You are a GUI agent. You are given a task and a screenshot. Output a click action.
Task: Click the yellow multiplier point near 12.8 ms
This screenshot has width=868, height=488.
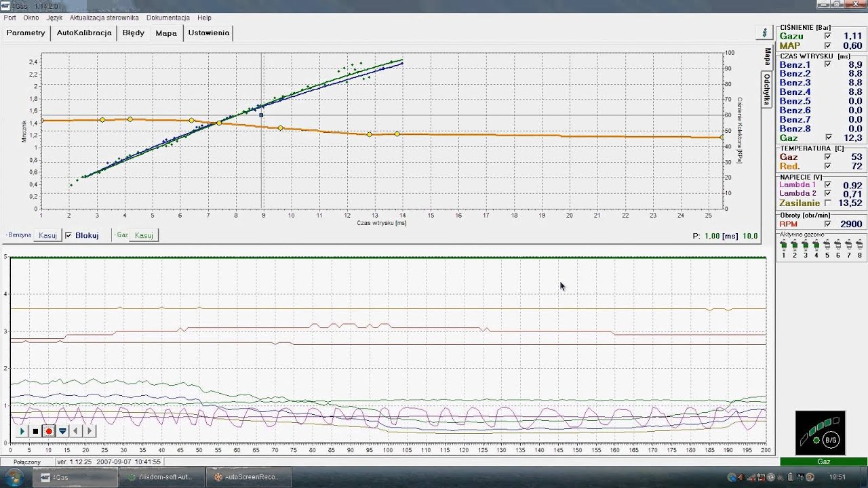[370, 134]
